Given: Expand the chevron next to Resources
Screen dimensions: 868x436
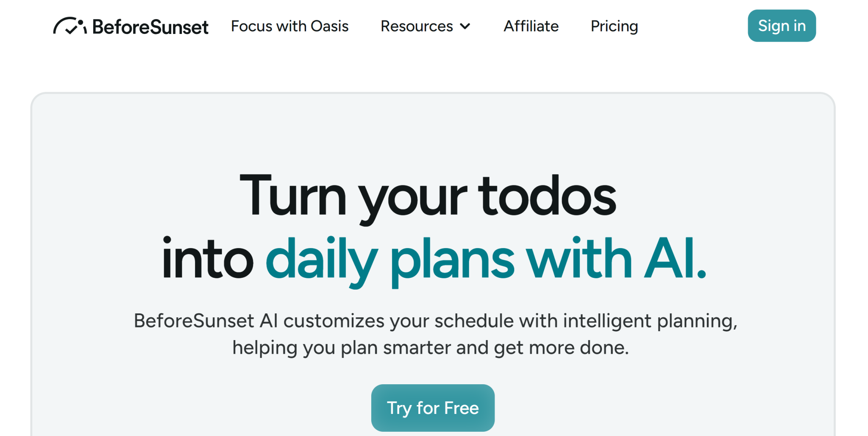Looking at the screenshot, I should pos(465,26).
